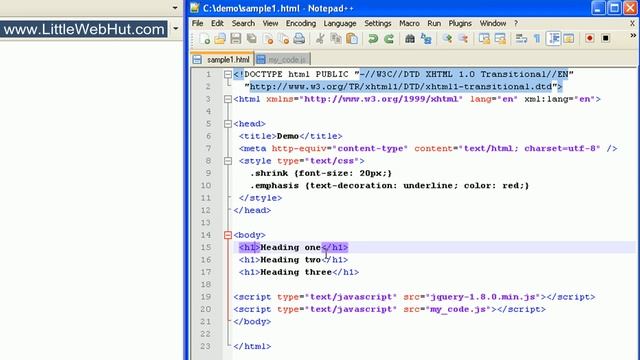Open the ? help menu
This screenshot has width=640, height=360.
click(x=516, y=23)
